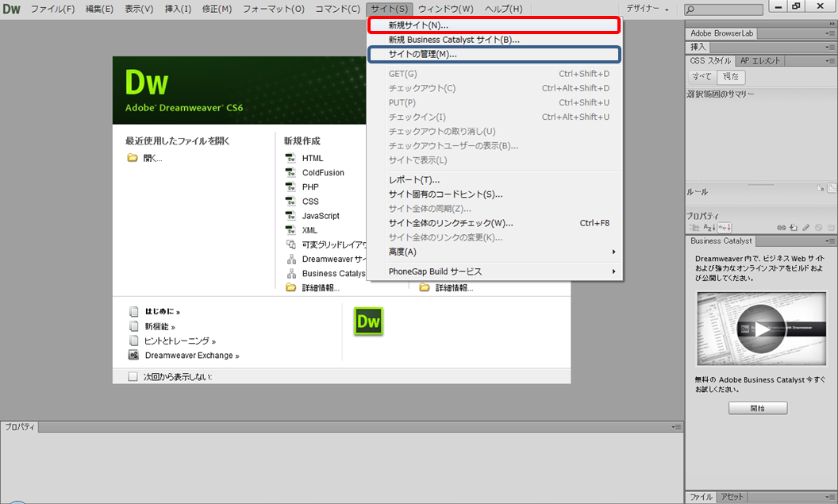Toggle the 現在 view in CSS panel
The image size is (838, 504).
click(731, 77)
